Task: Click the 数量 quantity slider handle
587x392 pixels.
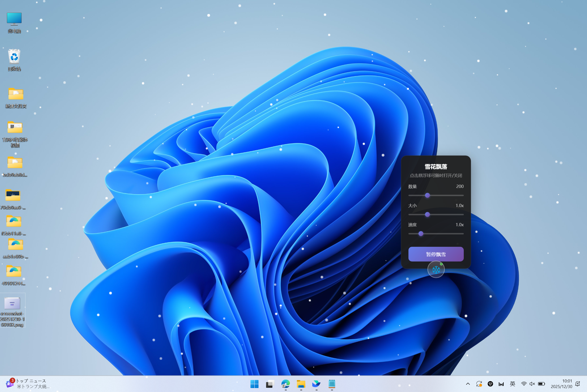Action: [427, 195]
